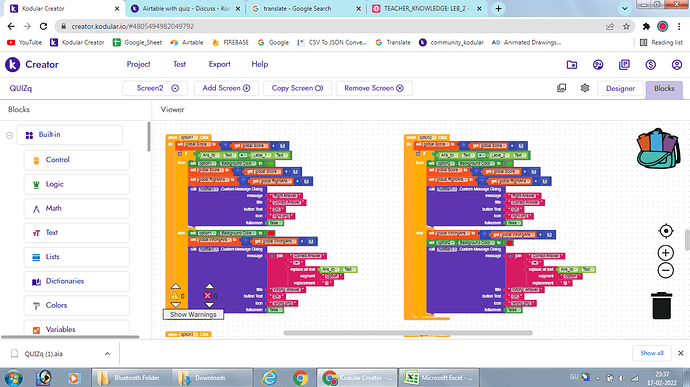690x387 pixels.
Task: Zoom out using the minus icon
Action: pyautogui.click(x=666, y=270)
